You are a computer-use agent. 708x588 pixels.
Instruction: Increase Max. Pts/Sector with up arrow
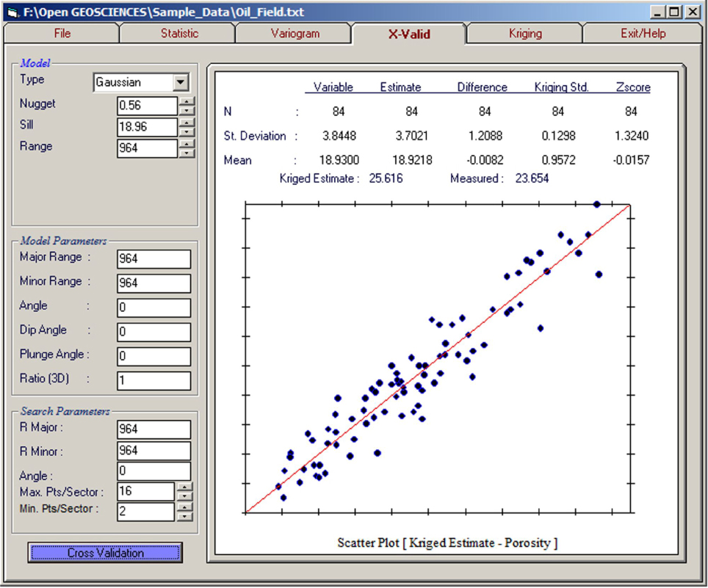184,487
